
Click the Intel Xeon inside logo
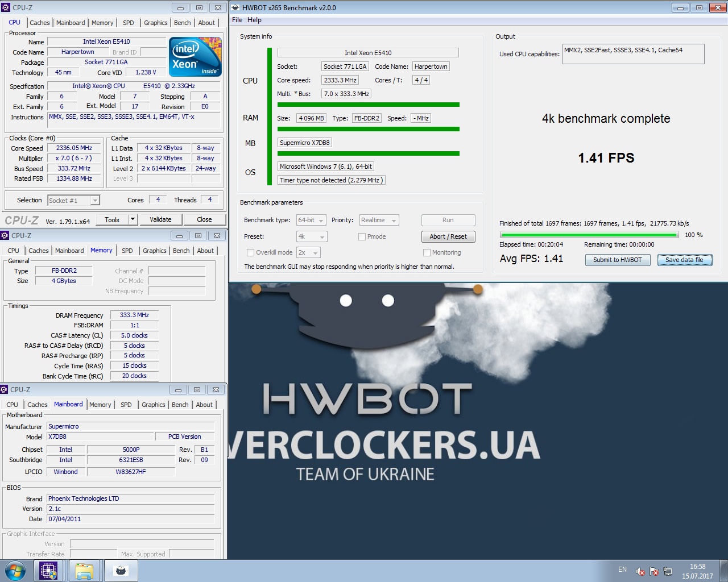tap(196, 57)
